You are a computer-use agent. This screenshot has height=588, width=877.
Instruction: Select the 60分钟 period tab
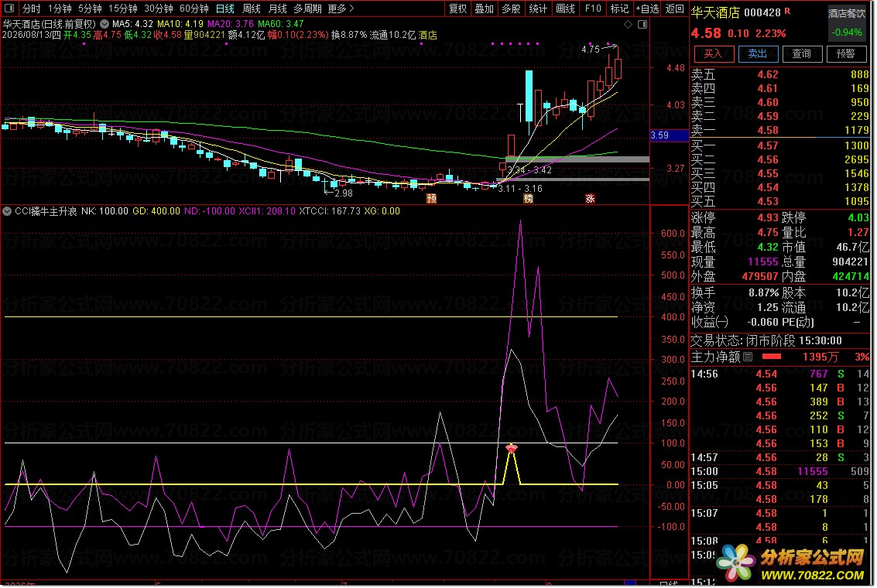(x=194, y=9)
